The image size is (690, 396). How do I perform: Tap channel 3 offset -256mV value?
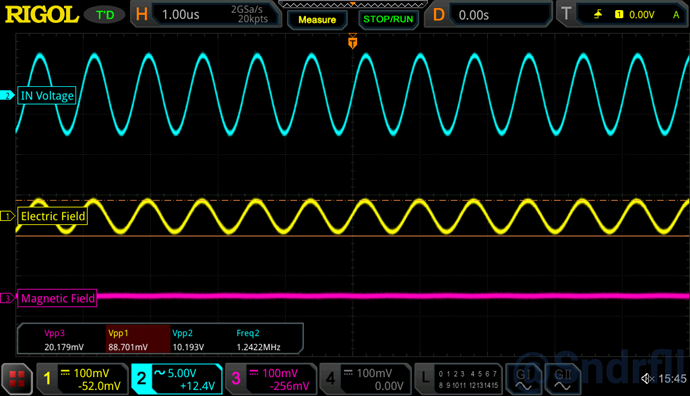(x=289, y=386)
